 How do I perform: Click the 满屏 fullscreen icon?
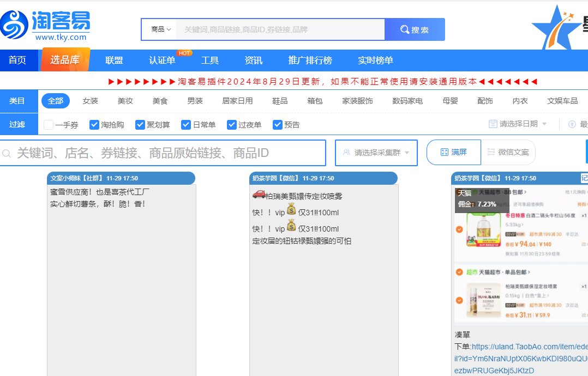pos(445,152)
